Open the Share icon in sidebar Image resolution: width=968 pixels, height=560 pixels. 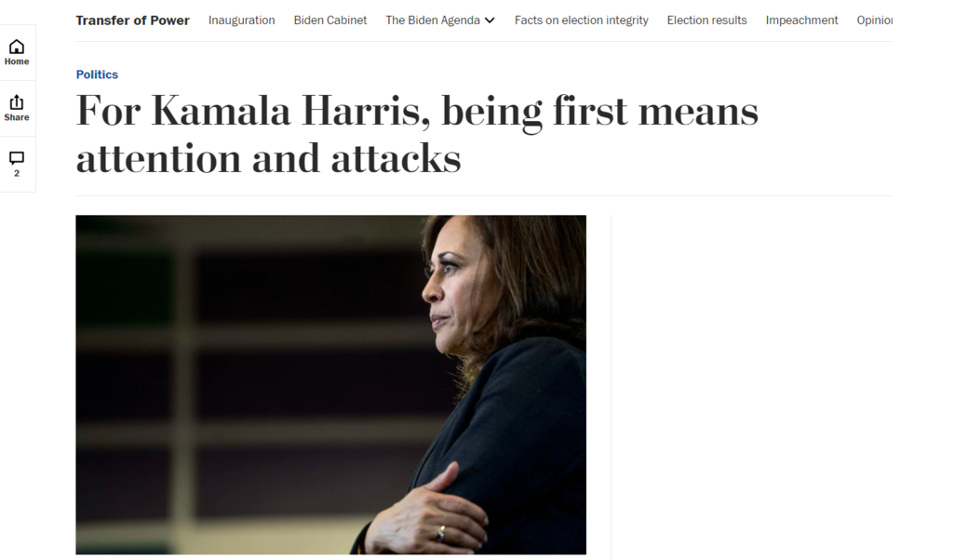click(17, 101)
